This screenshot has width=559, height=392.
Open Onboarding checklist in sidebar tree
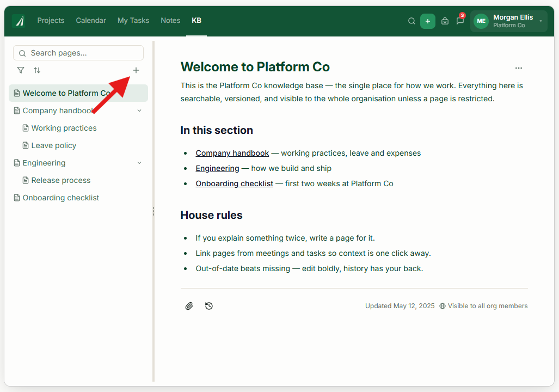pyautogui.click(x=78, y=198)
